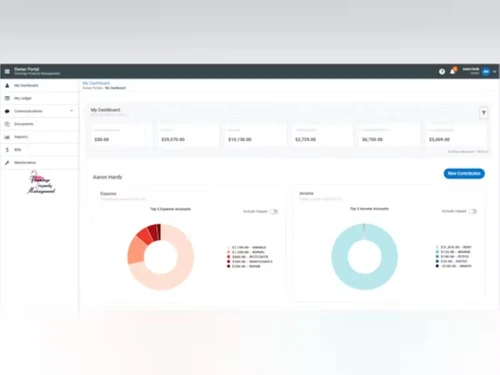Image resolution: width=500 pixels, height=375 pixels.
Task: Click the salmon orange expense donut segment
Action: [x=136, y=250]
